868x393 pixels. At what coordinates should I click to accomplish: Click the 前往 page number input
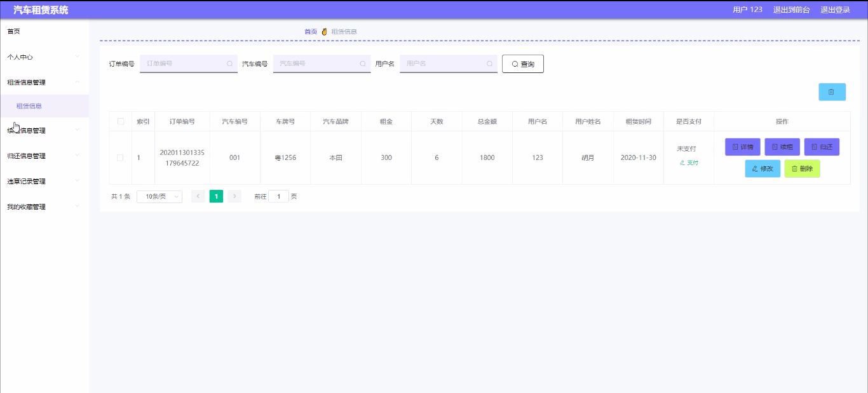(x=278, y=196)
